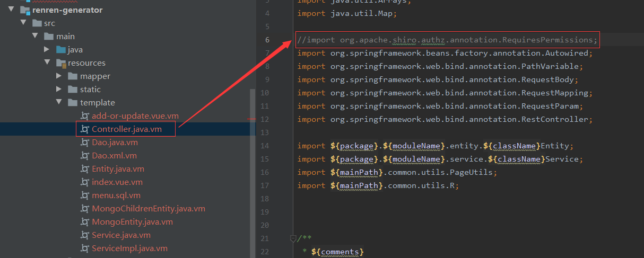Open Dao.xml.vm file
This screenshot has height=258, width=644.
[x=114, y=156]
